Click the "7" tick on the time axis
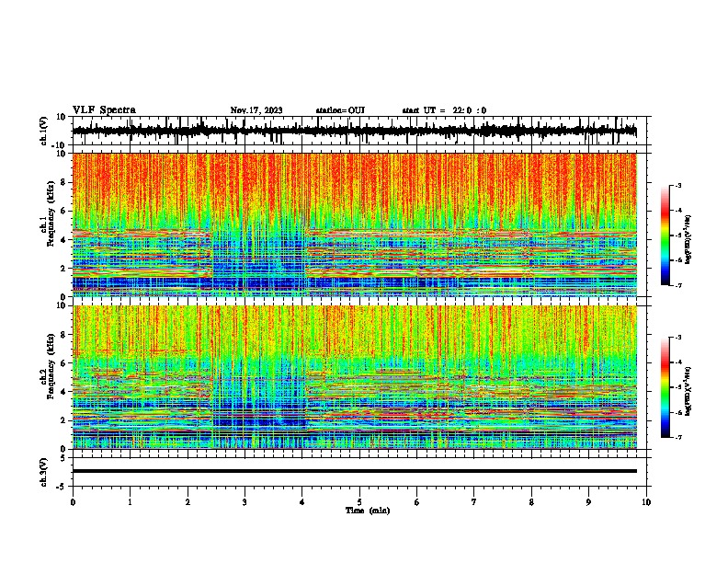The image size is (728, 563). [x=474, y=502]
